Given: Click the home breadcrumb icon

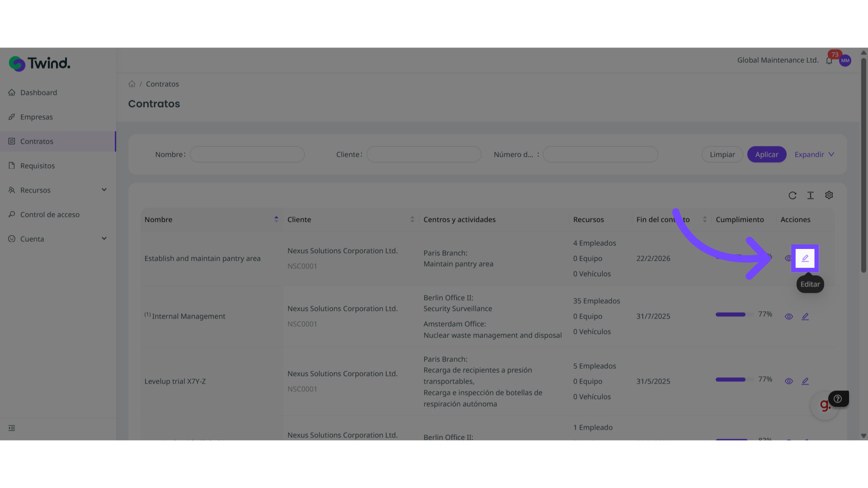Looking at the screenshot, I should (x=132, y=84).
